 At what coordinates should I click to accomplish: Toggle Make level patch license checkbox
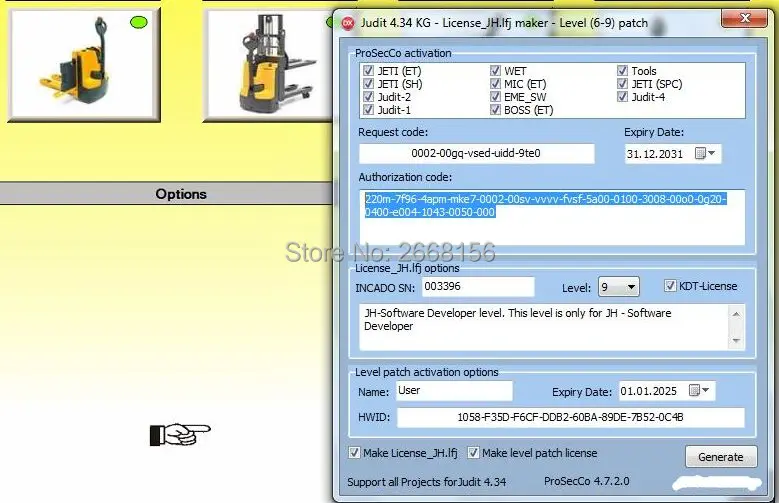coord(473,453)
